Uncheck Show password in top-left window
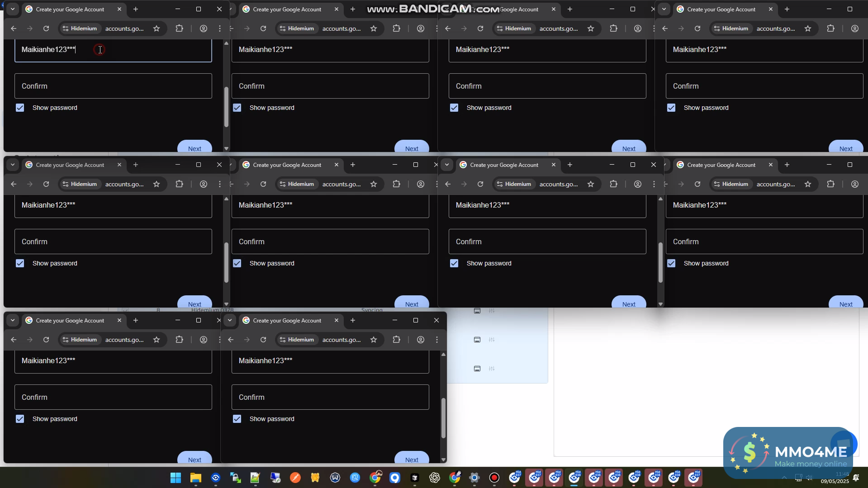This screenshot has width=868, height=488. pyautogui.click(x=20, y=108)
